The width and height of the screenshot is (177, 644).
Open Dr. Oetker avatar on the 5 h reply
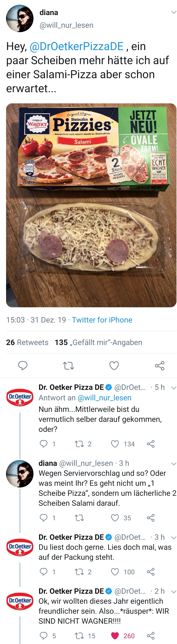tap(20, 397)
